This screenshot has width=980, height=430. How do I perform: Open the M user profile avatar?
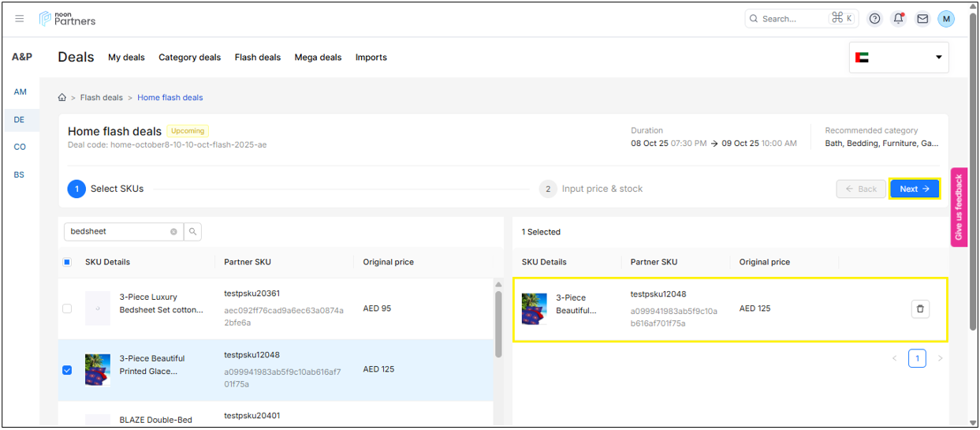click(x=945, y=19)
